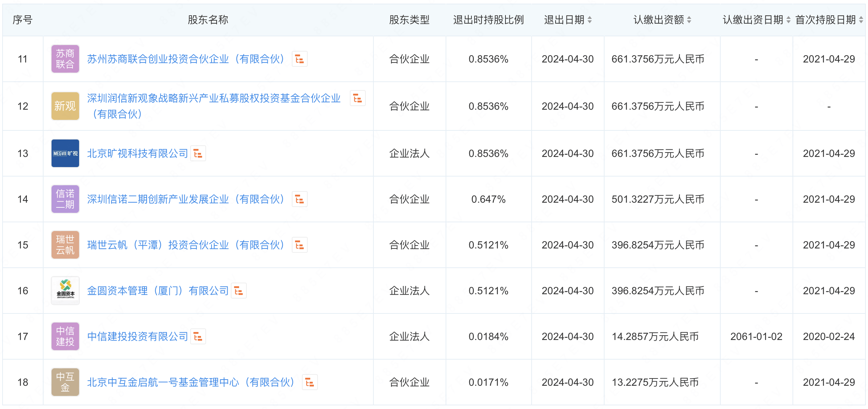
Task: Select the 0.0184% holding ratio cell
Action: (x=488, y=337)
